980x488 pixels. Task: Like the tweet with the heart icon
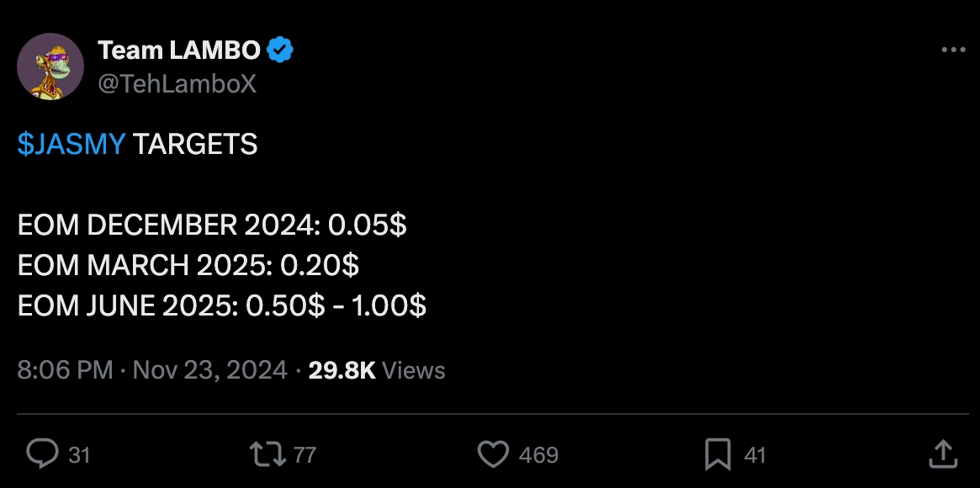(493, 454)
